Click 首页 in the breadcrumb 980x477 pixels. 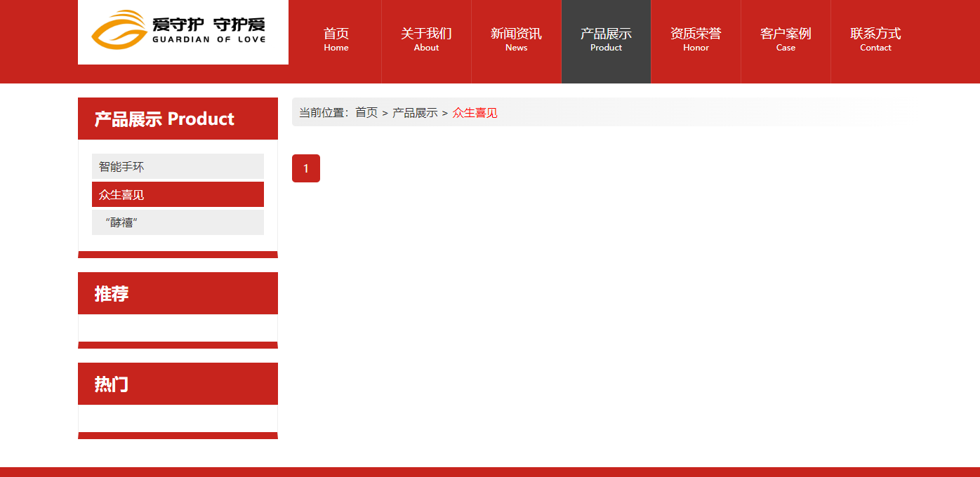[366, 112]
